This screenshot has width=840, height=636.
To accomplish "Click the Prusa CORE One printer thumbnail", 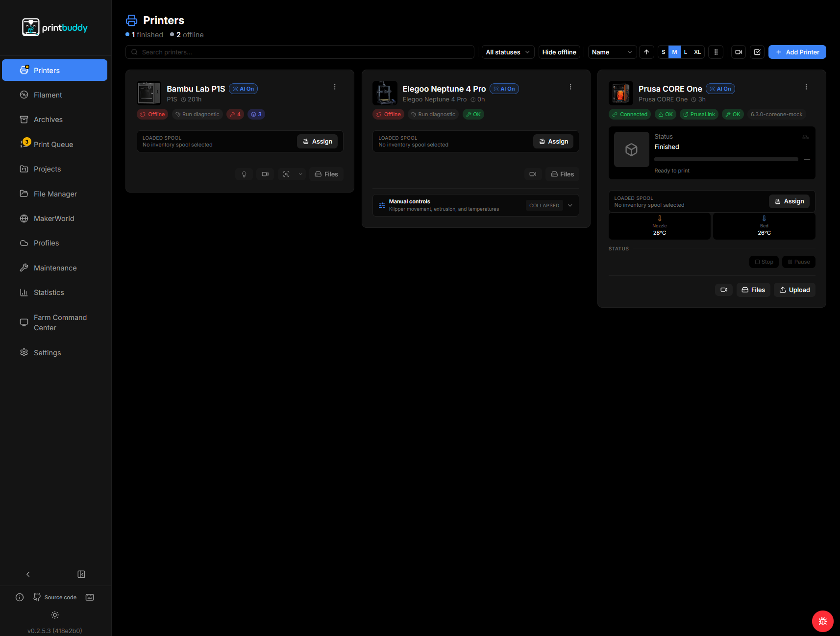I will (x=621, y=93).
